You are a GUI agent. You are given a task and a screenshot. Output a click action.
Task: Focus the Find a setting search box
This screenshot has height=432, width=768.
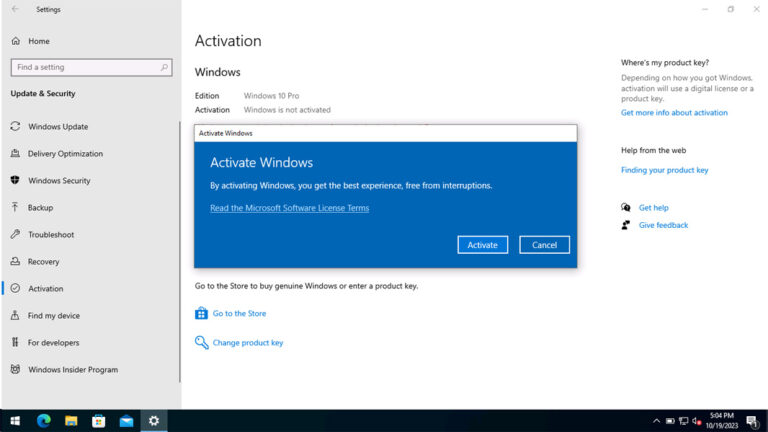coord(85,67)
